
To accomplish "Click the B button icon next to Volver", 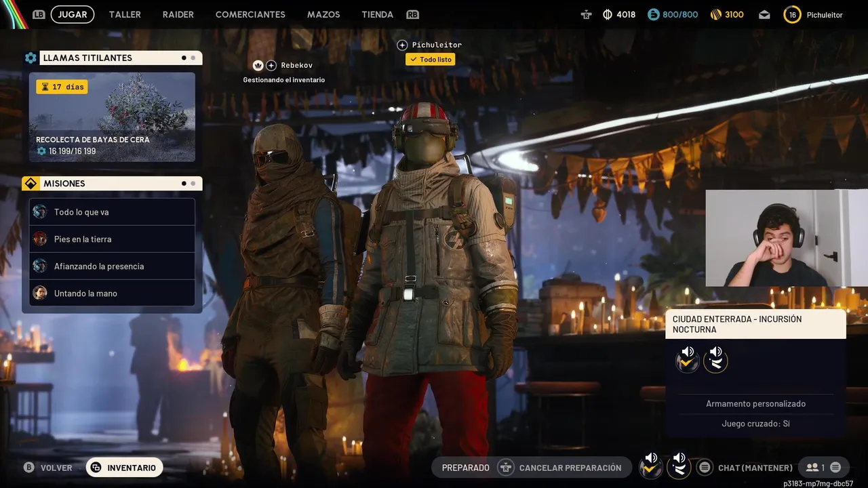I will point(29,468).
